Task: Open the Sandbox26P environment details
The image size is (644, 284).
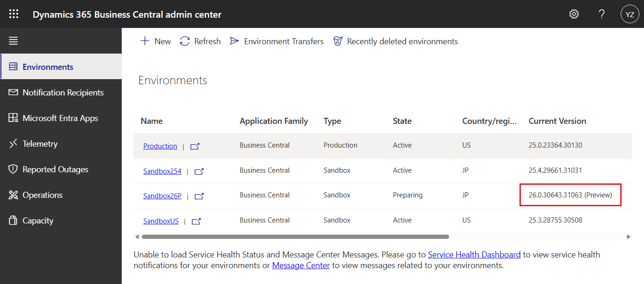Action: click(x=162, y=196)
